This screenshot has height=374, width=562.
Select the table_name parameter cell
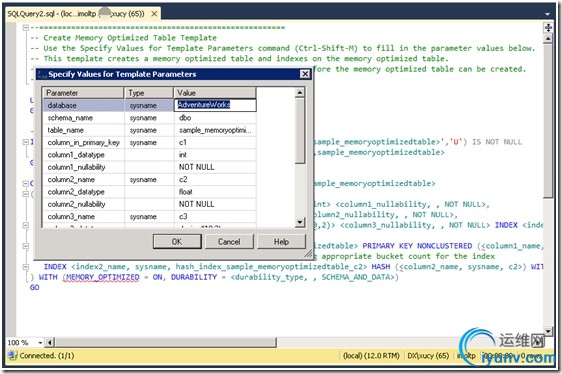point(84,130)
